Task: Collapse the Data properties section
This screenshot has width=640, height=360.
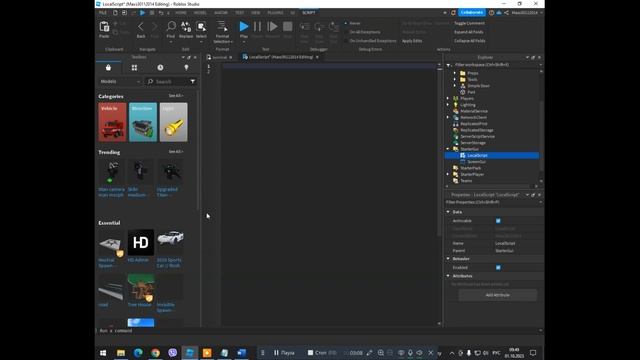Action: [448, 212]
